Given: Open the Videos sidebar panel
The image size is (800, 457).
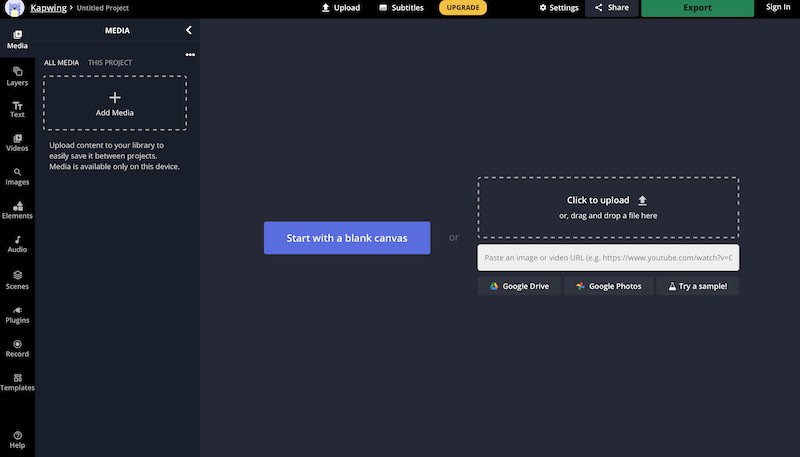Looking at the screenshot, I should (17, 143).
